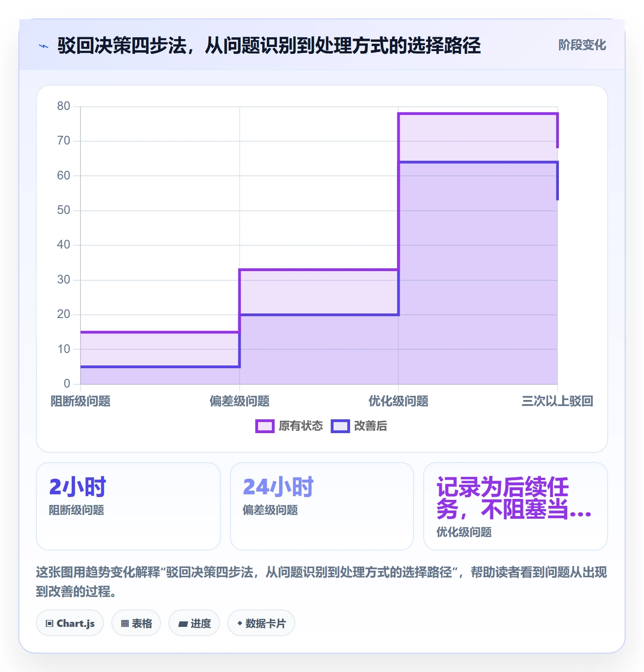
Task: Click the blue 改善后 step at 偏差级问题
Action: pos(319,315)
